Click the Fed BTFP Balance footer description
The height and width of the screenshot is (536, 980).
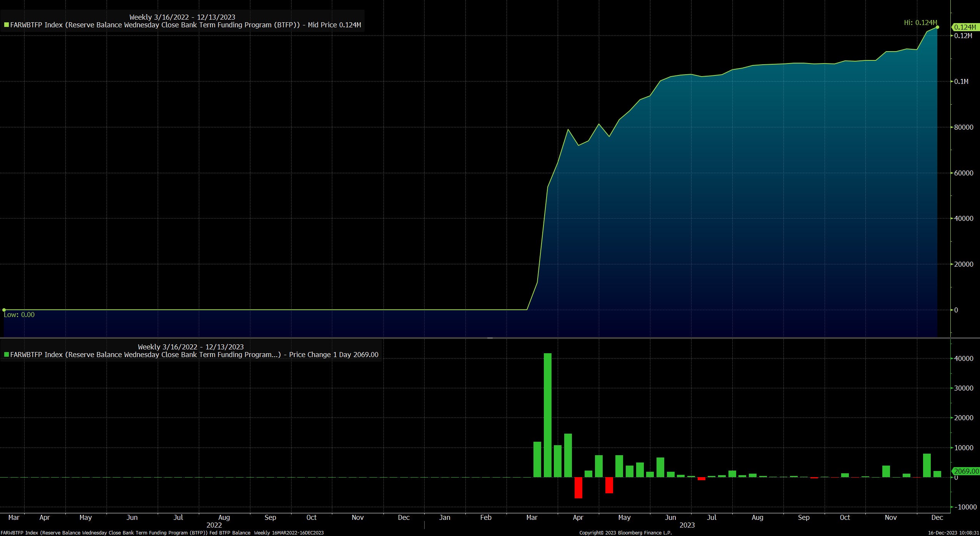[230, 533]
